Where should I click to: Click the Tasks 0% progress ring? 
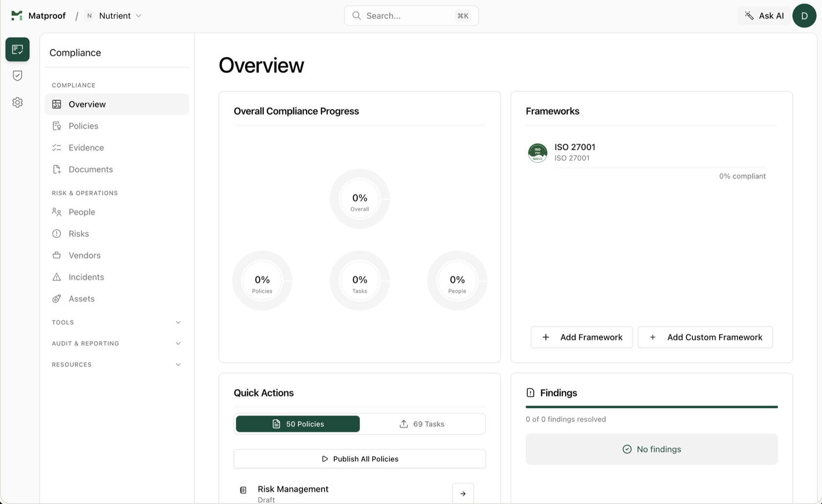[x=360, y=280]
